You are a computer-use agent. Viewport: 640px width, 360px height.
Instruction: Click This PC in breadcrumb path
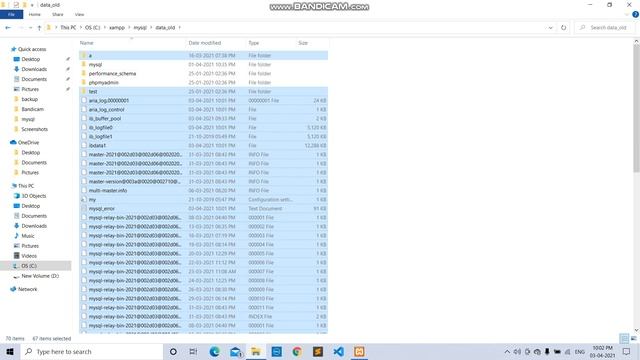pyautogui.click(x=68, y=28)
